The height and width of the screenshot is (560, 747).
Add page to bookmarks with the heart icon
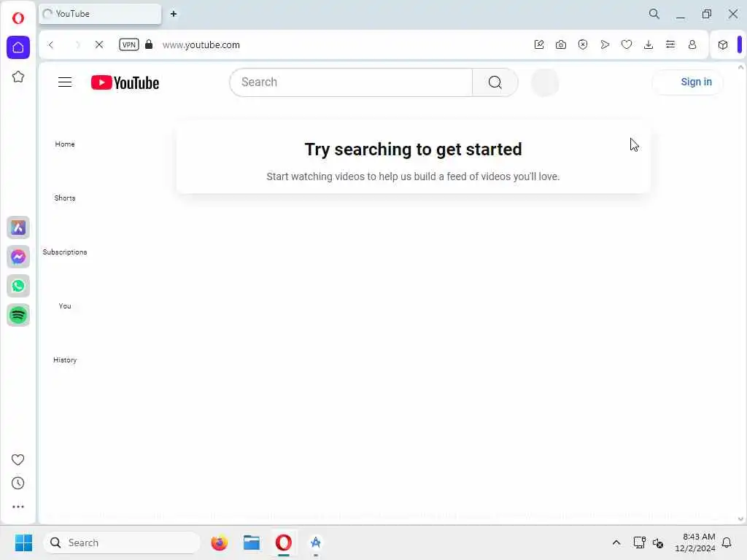click(627, 44)
